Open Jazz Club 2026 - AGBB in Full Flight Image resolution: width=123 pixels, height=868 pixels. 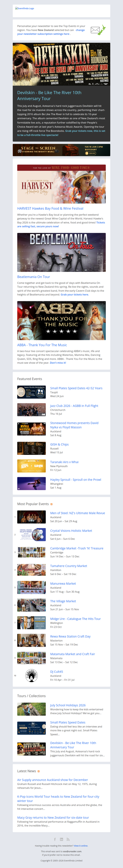click(74, 406)
